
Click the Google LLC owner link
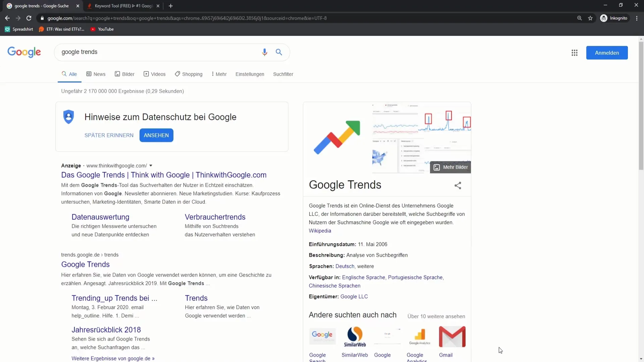(x=354, y=296)
